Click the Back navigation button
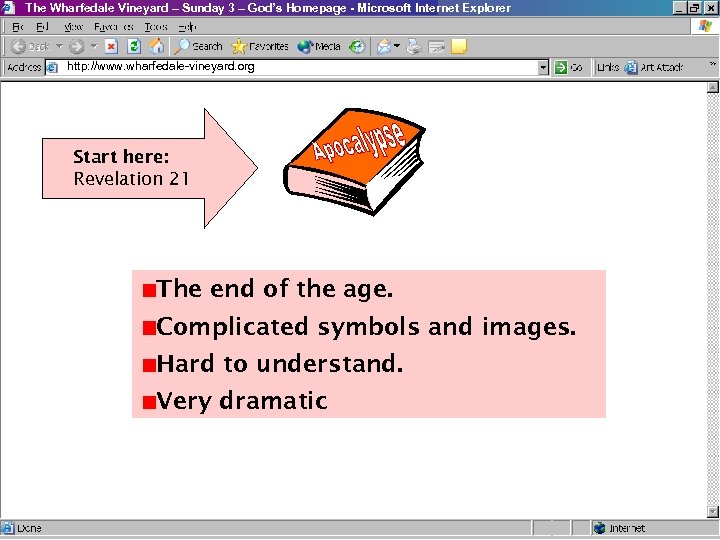Screen dimensions: 720x540 tap(30, 46)
